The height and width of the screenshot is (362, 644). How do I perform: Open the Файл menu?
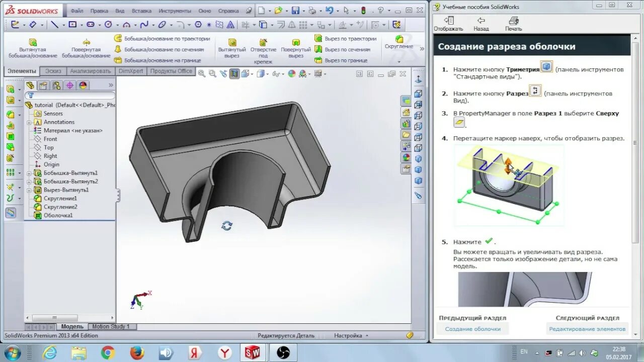tap(77, 11)
